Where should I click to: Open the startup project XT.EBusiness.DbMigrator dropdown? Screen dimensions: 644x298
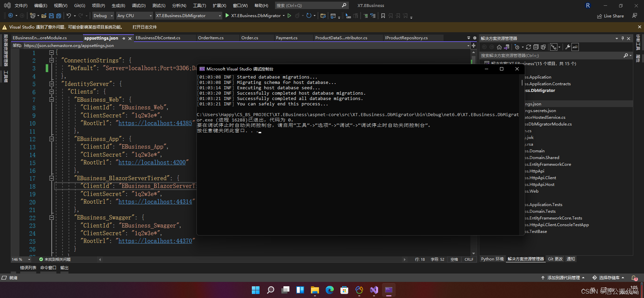(x=188, y=16)
